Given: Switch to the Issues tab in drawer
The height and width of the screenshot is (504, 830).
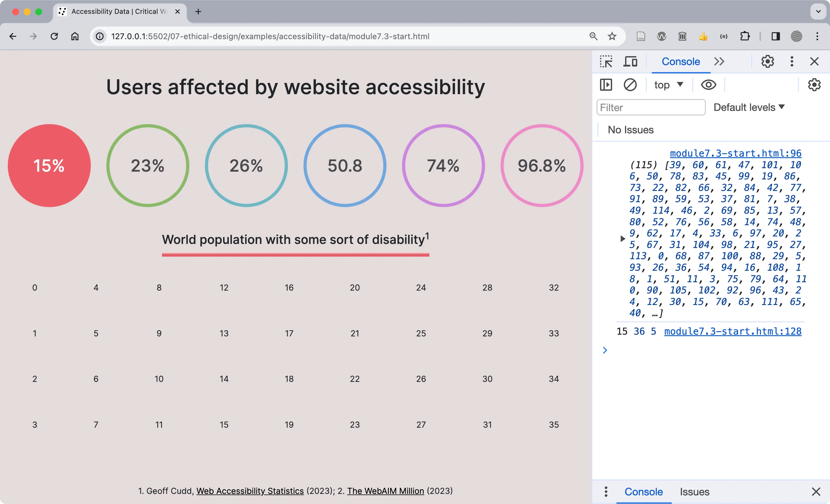Looking at the screenshot, I should [694, 492].
